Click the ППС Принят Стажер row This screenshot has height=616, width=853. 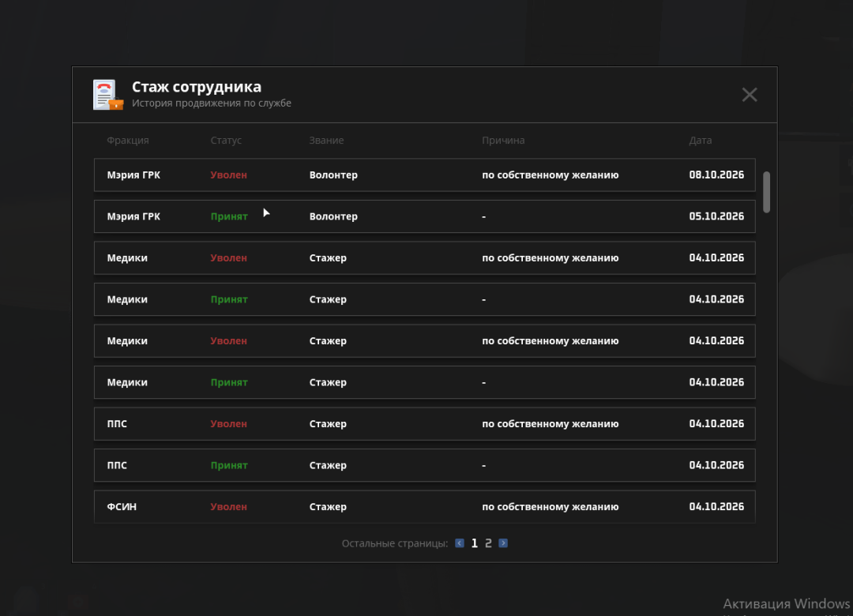click(x=424, y=465)
